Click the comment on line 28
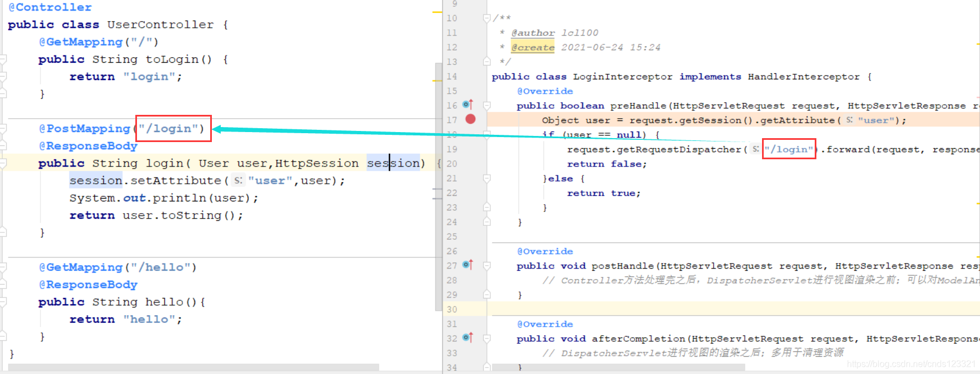The image size is (980, 374). tap(761, 280)
